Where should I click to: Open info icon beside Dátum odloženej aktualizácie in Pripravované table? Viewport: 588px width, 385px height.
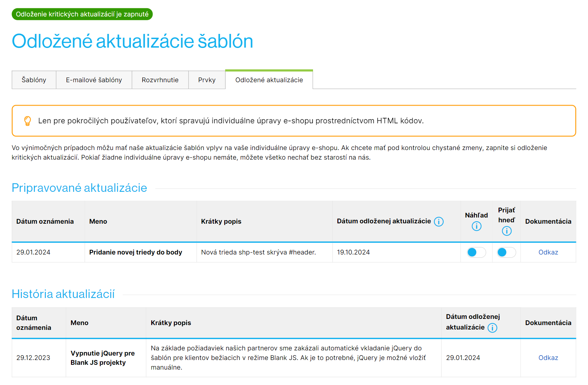point(439,222)
